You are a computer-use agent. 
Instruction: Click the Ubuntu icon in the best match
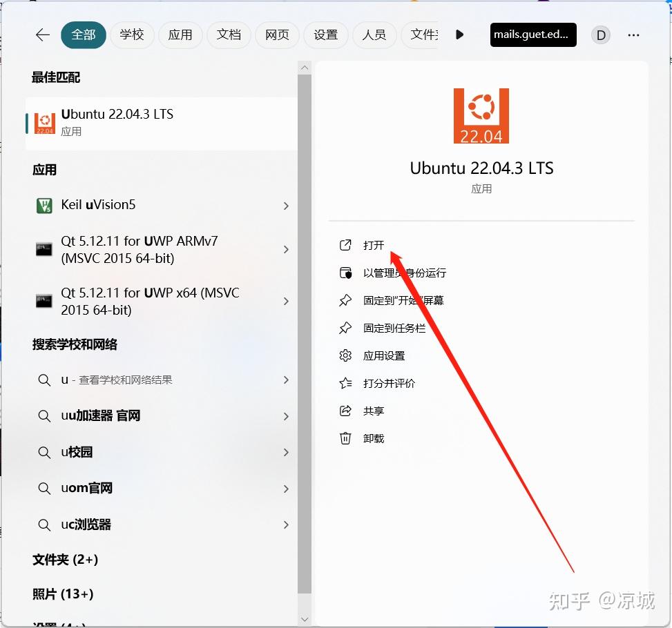pyautogui.click(x=45, y=124)
